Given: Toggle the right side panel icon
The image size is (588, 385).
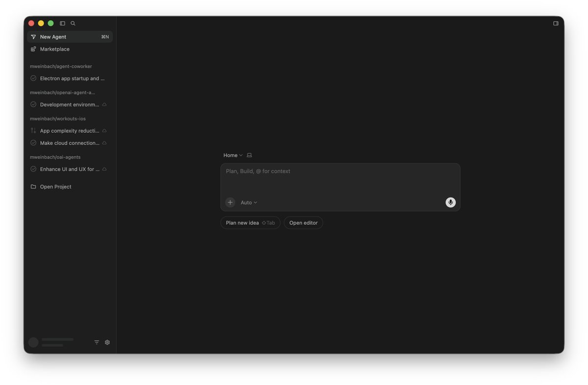Looking at the screenshot, I should pyautogui.click(x=556, y=23).
